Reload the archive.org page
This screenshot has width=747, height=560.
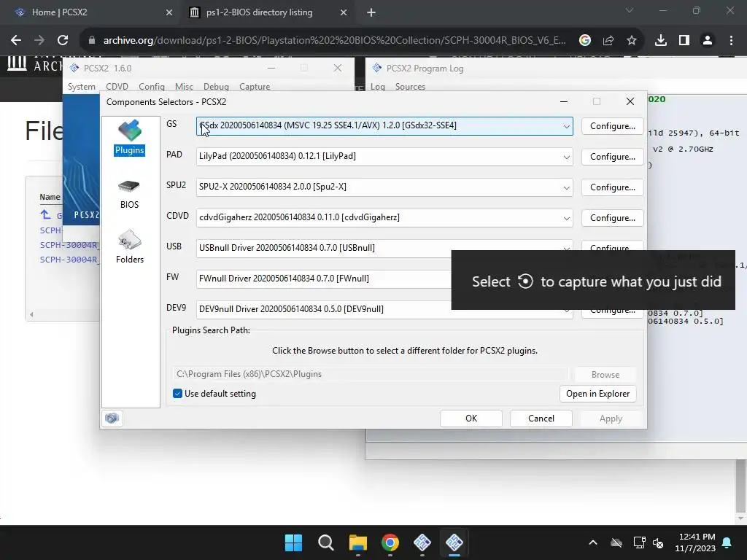[63, 41]
